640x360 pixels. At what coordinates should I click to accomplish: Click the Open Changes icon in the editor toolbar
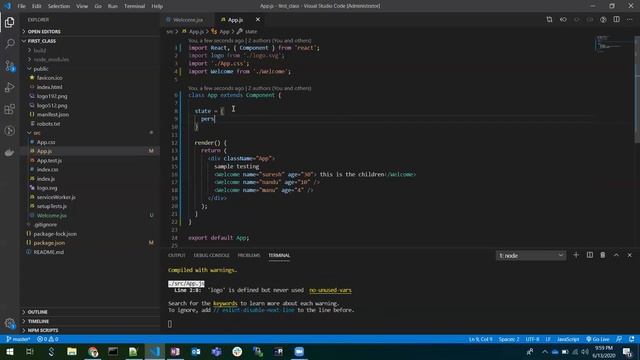pos(549,20)
